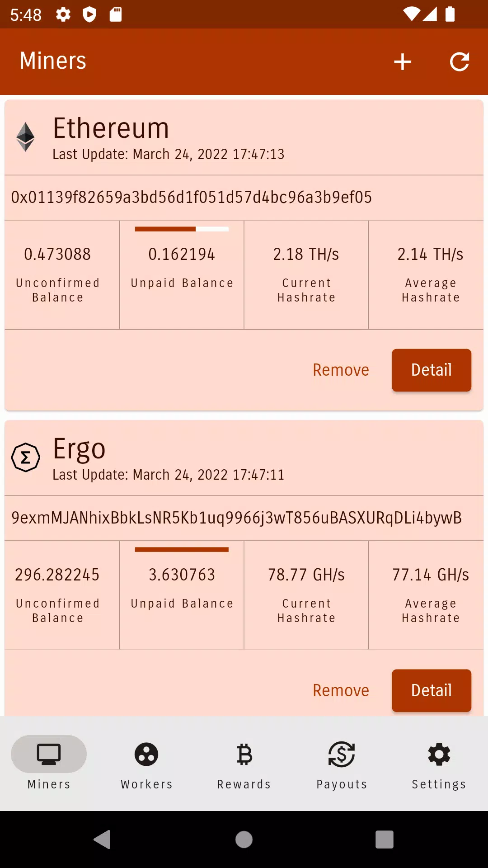The height and width of the screenshot is (868, 488).
Task: Tap the Ethereum coin logo
Action: tap(26, 137)
